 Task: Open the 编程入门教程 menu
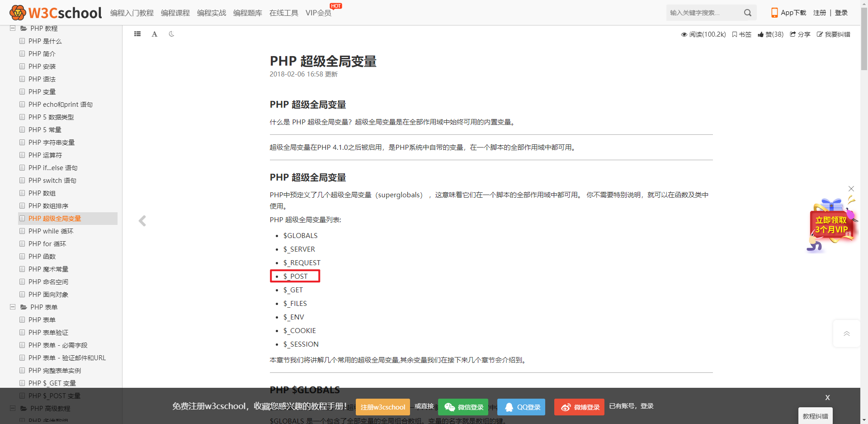point(132,13)
